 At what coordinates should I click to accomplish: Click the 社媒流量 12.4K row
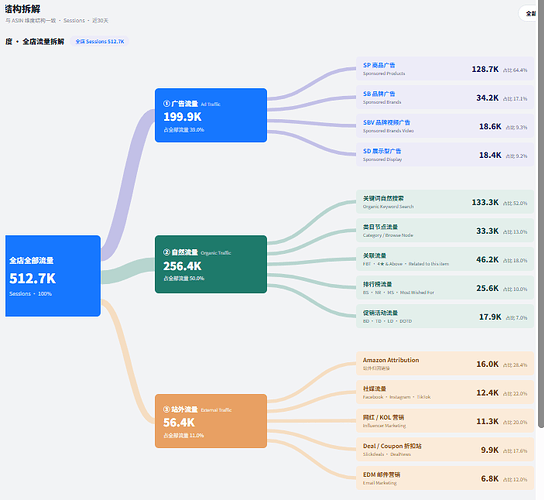point(445,392)
